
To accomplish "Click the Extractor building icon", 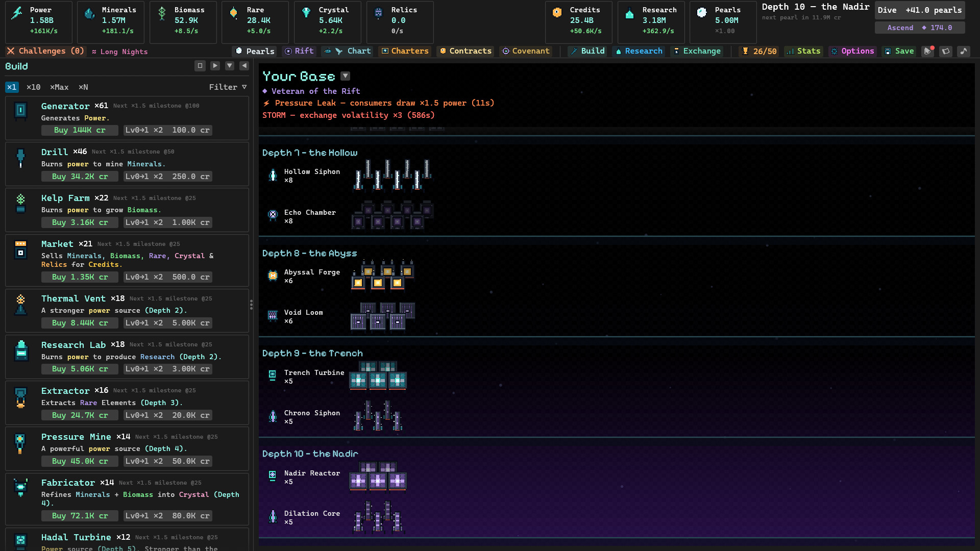I will (20, 397).
